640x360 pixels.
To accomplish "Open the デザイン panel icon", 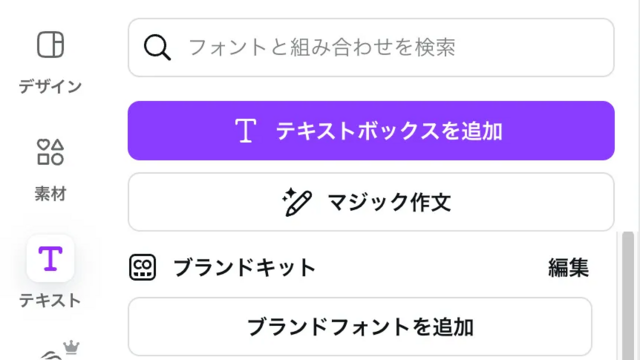I will tap(51, 44).
